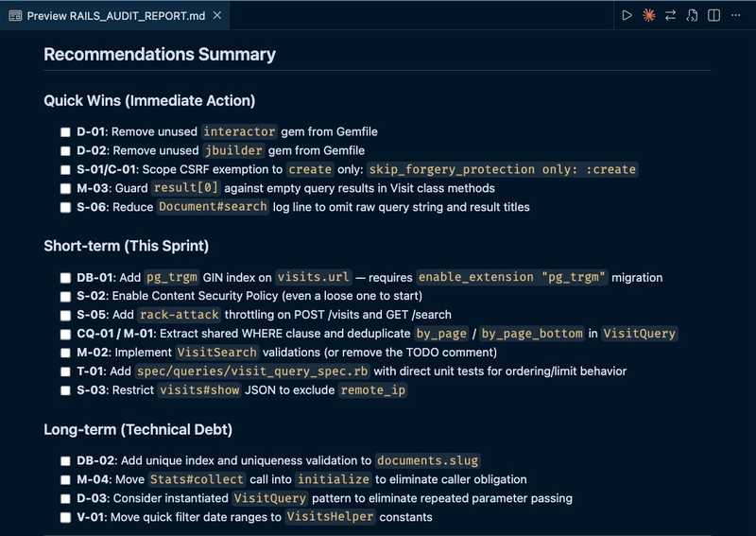Image resolution: width=756 pixels, height=536 pixels.
Task: Click the 'Document#search' inline code
Action: point(213,206)
